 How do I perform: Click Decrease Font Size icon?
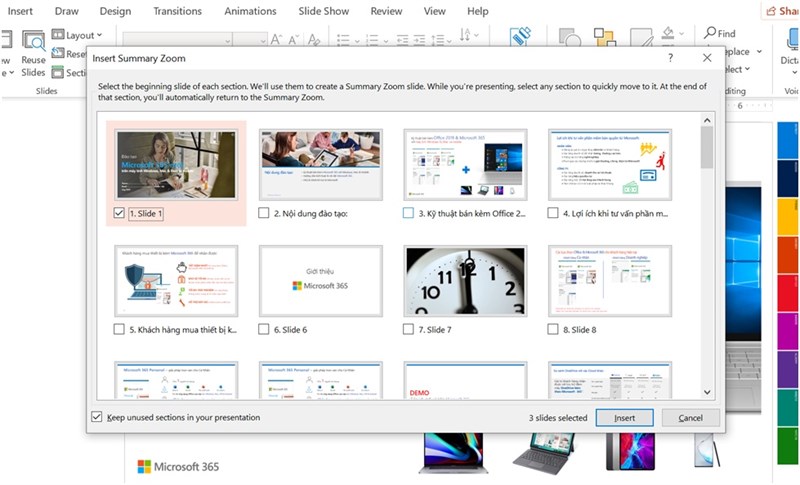294,39
